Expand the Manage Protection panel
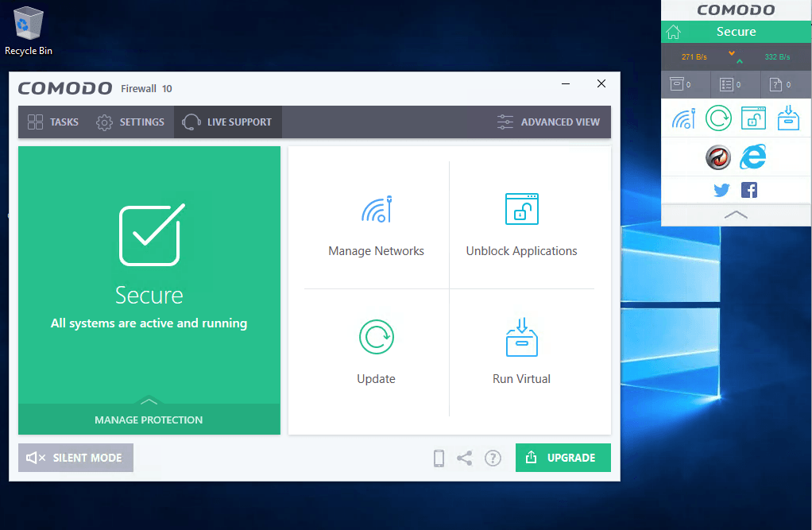This screenshot has width=812, height=530. pos(149,419)
